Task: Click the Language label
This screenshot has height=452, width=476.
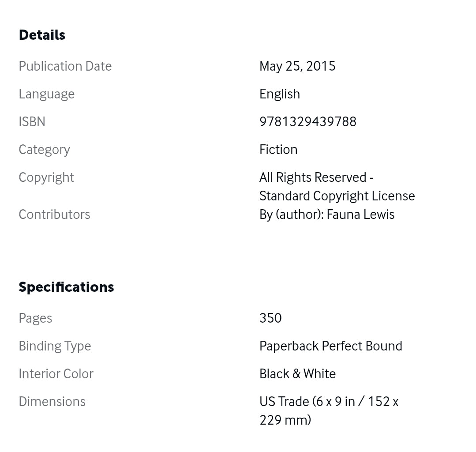Action: pos(46,94)
